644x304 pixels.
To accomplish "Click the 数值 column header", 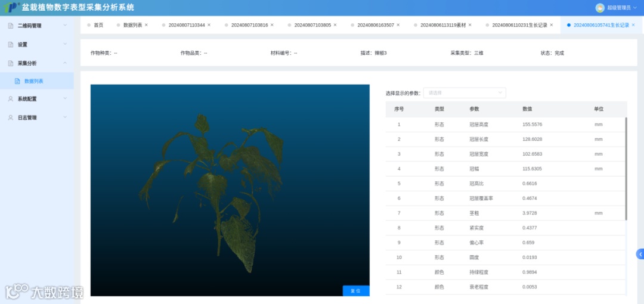I will pos(527,109).
